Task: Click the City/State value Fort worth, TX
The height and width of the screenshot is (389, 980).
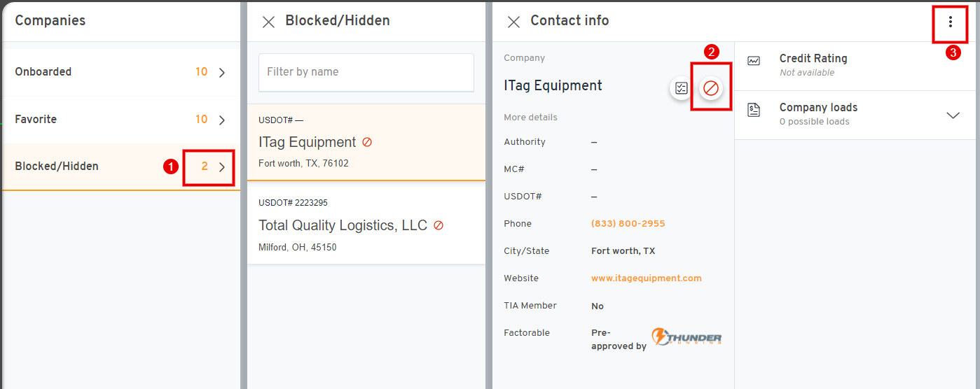Action: click(x=623, y=251)
